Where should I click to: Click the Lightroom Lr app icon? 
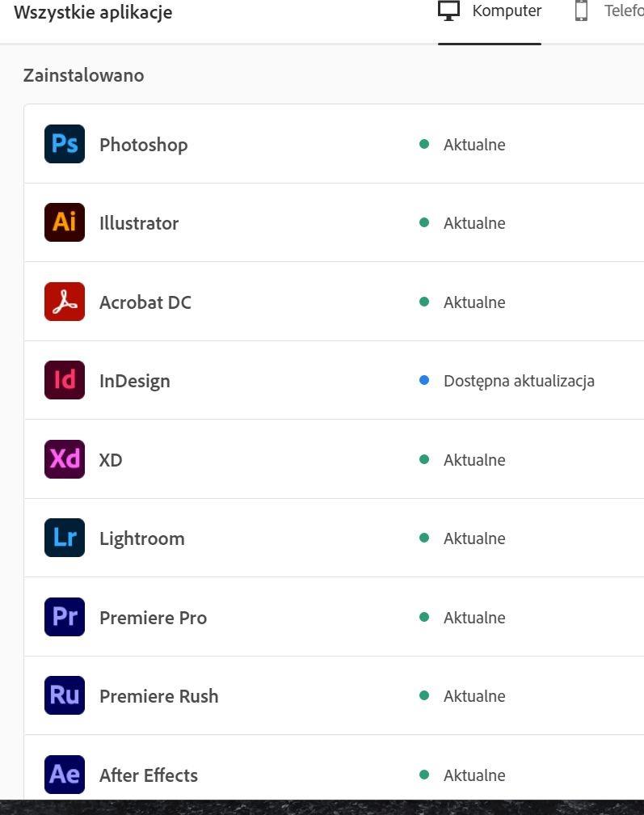click(65, 538)
